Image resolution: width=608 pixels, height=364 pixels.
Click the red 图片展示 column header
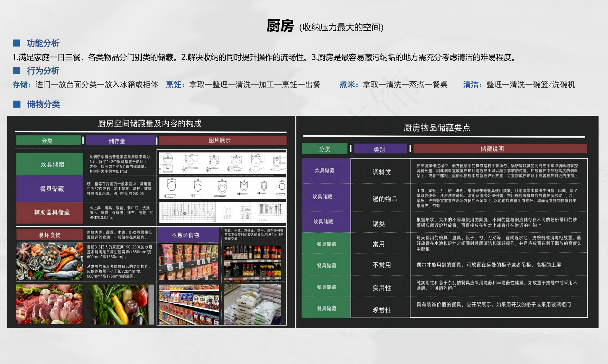223,140
